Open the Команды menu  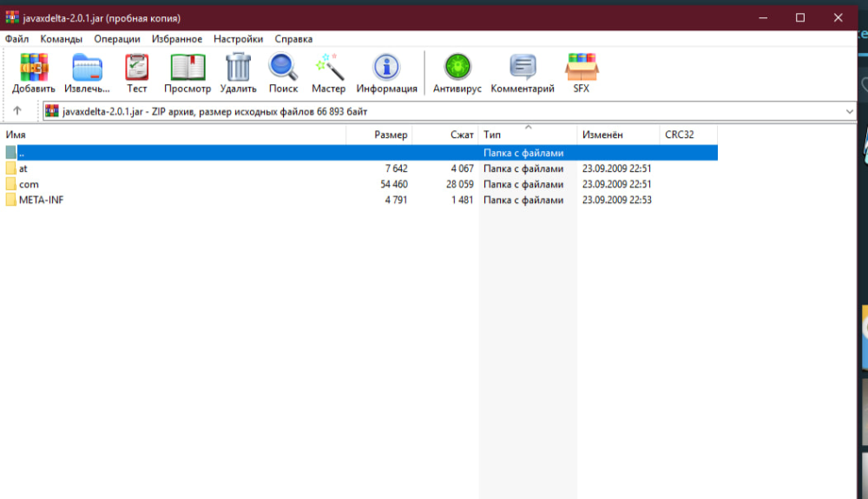coord(62,39)
